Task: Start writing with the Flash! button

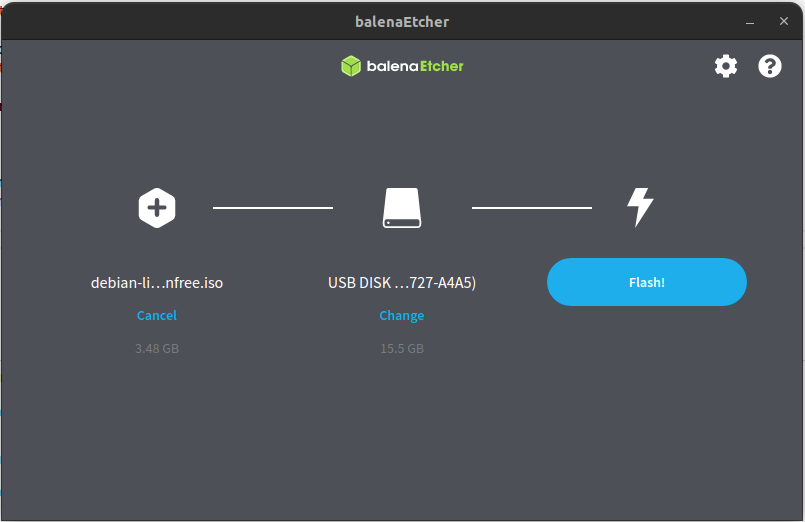Action: coord(646,282)
